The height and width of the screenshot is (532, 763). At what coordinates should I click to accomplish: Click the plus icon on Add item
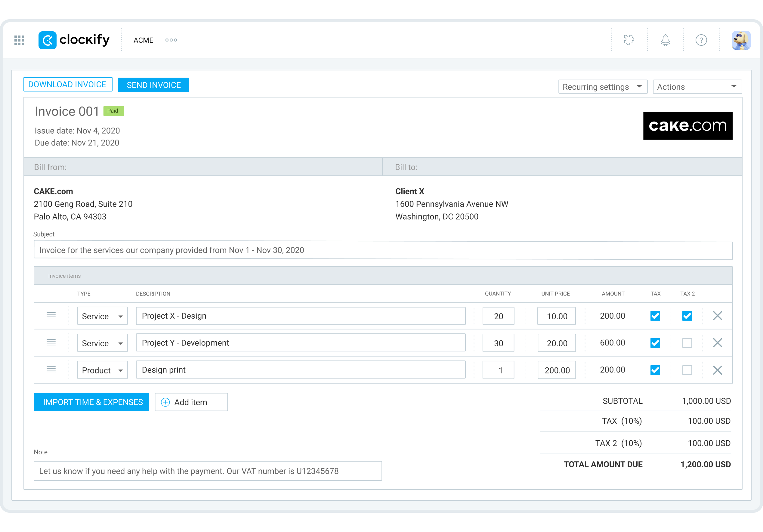(165, 402)
